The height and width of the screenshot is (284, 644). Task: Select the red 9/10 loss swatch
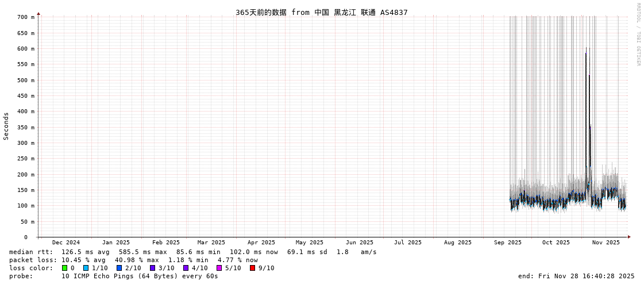pos(252,268)
